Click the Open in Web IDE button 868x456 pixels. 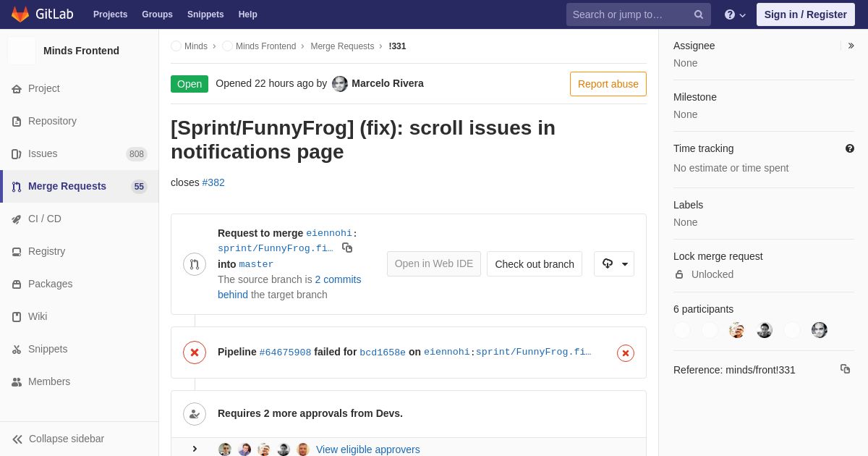click(434, 264)
